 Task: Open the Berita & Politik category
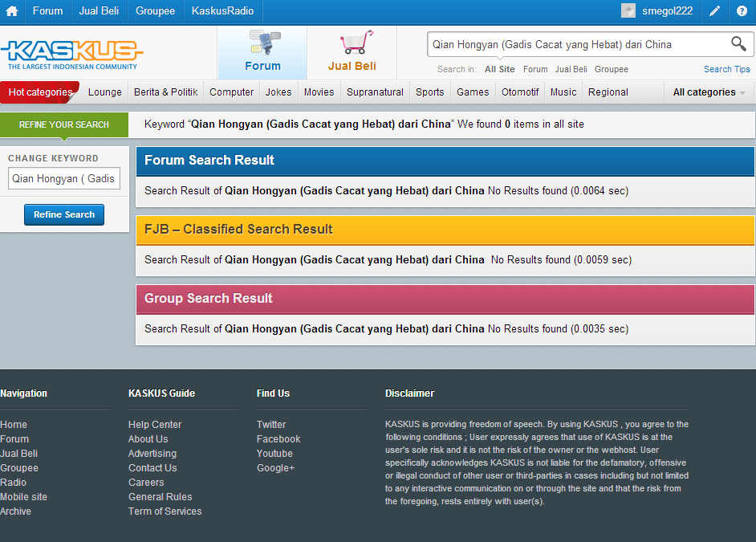[166, 92]
